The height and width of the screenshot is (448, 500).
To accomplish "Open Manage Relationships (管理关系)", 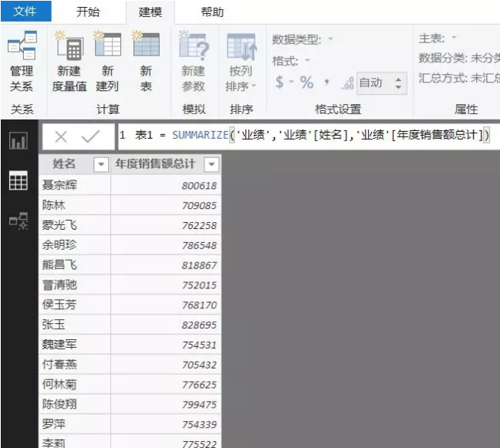I will (22, 62).
